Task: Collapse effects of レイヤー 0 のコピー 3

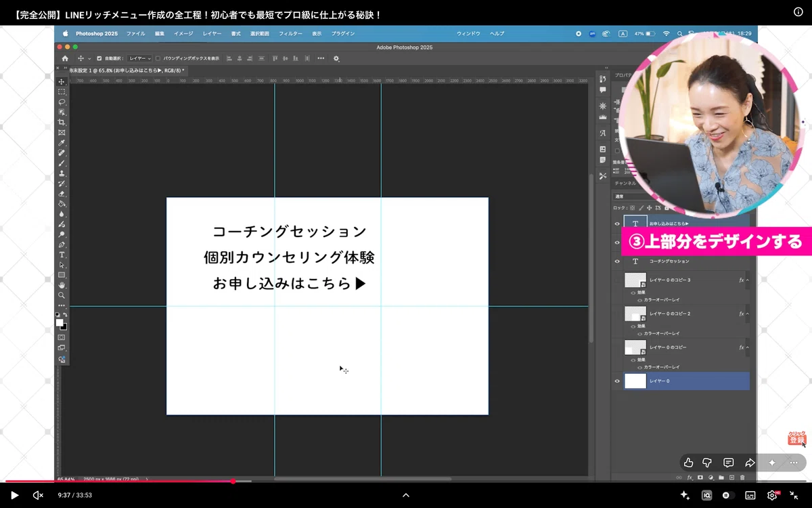Action: pos(747,280)
